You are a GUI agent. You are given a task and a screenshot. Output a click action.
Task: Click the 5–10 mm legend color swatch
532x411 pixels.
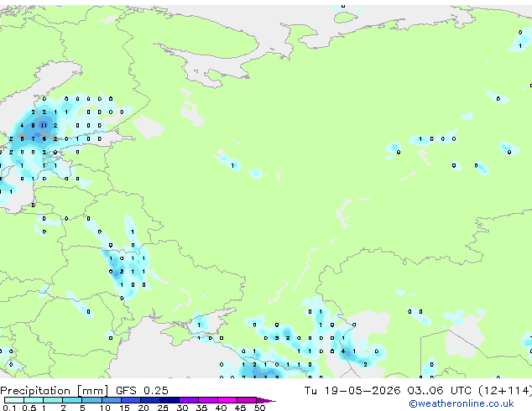point(91,400)
